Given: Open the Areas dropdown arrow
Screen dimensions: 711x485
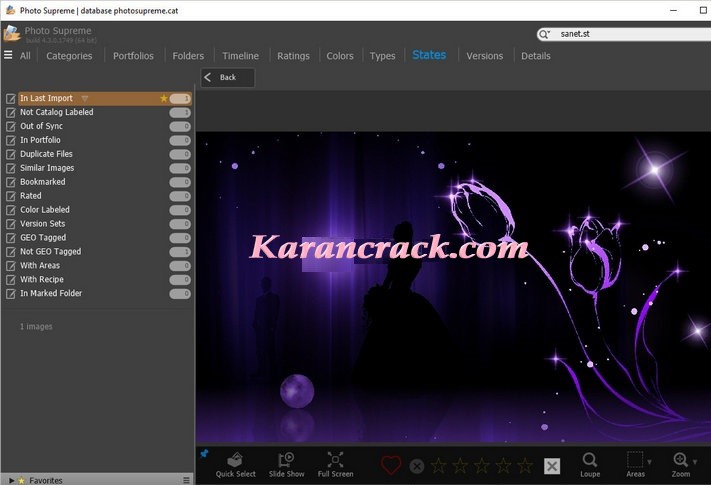Looking at the screenshot, I should coord(649,462).
